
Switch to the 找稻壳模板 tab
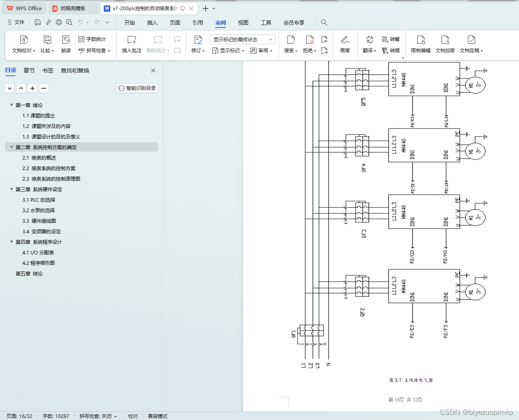[73, 8]
